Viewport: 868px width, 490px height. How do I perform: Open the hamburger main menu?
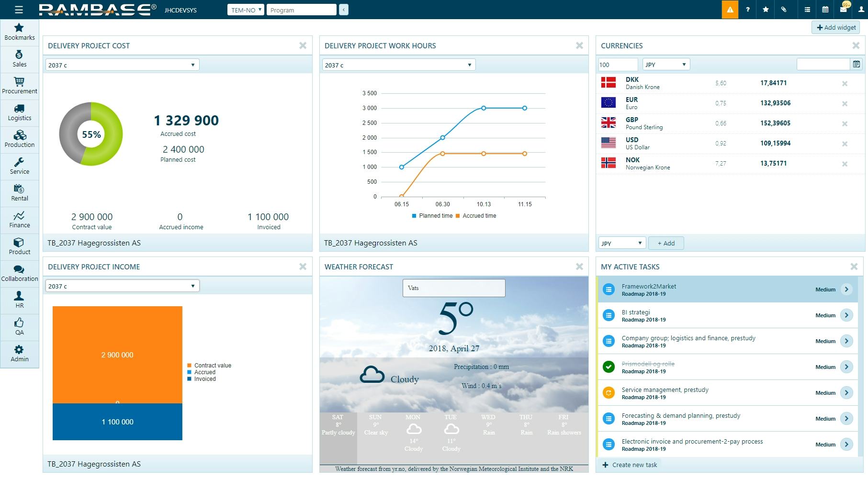pos(19,10)
